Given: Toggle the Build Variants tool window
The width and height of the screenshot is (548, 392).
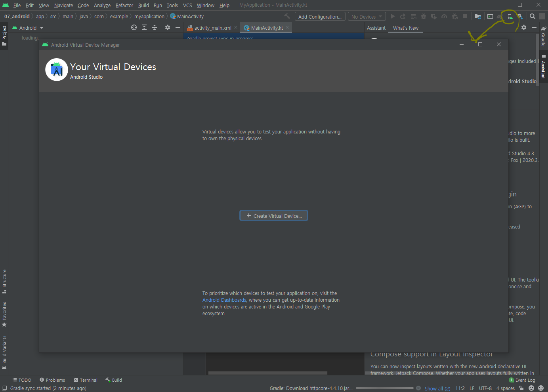Looking at the screenshot, I should click(4, 352).
